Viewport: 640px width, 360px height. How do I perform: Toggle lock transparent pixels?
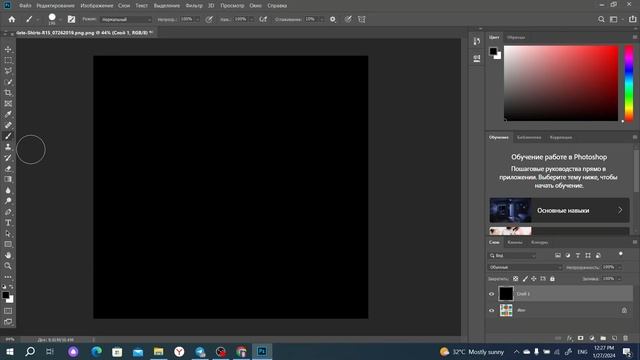(516, 279)
